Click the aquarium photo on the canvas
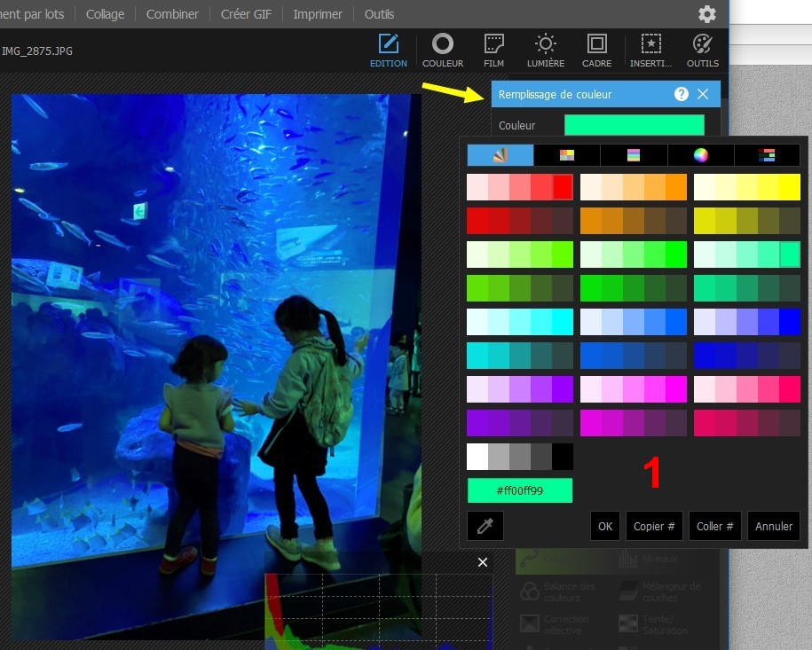The height and width of the screenshot is (650, 812). (217, 367)
